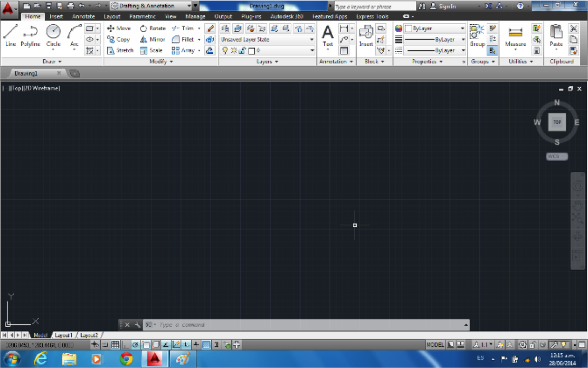The height and width of the screenshot is (368, 588).
Task: Enable Ortho mode on the status bar
Action: 124,344
